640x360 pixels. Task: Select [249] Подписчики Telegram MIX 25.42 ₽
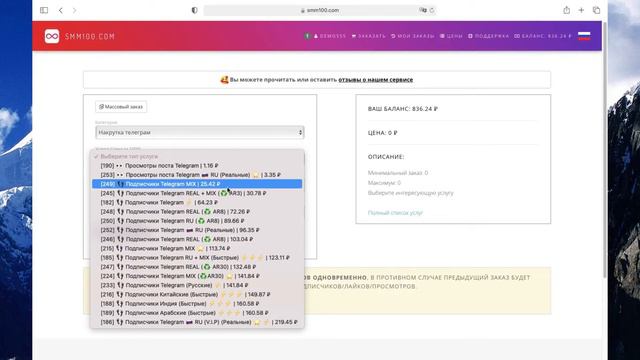click(197, 184)
